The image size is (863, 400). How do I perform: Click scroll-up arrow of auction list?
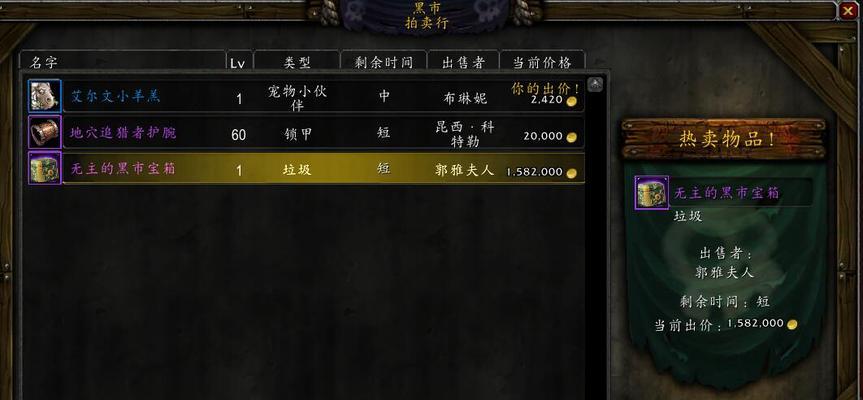pyautogui.click(x=595, y=84)
